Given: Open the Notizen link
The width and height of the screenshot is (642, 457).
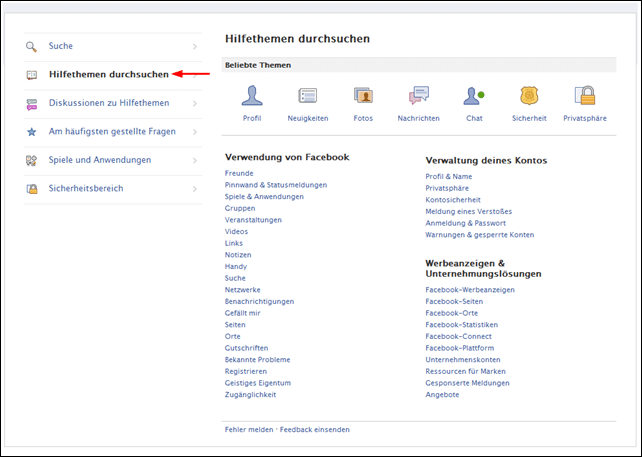Looking at the screenshot, I should coord(238,255).
